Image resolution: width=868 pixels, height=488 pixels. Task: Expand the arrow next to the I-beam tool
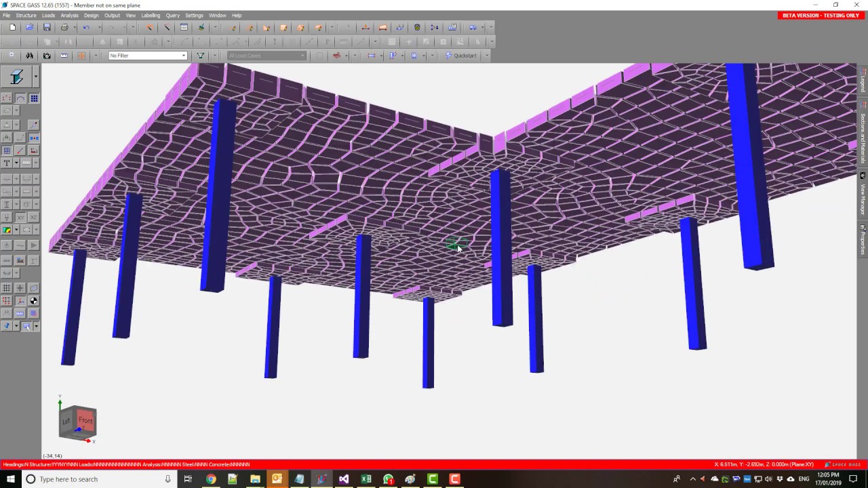coord(35,77)
